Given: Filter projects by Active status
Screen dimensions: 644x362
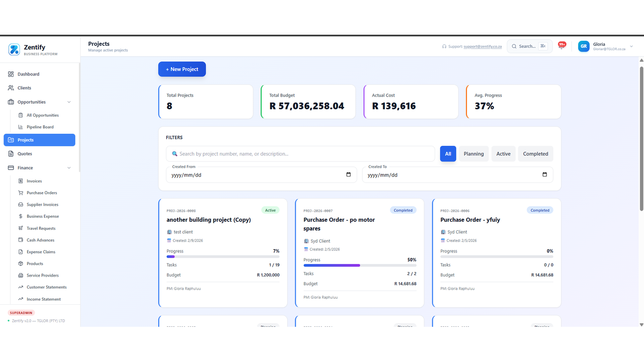Looking at the screenshot, I should click(x=503, y=154).
